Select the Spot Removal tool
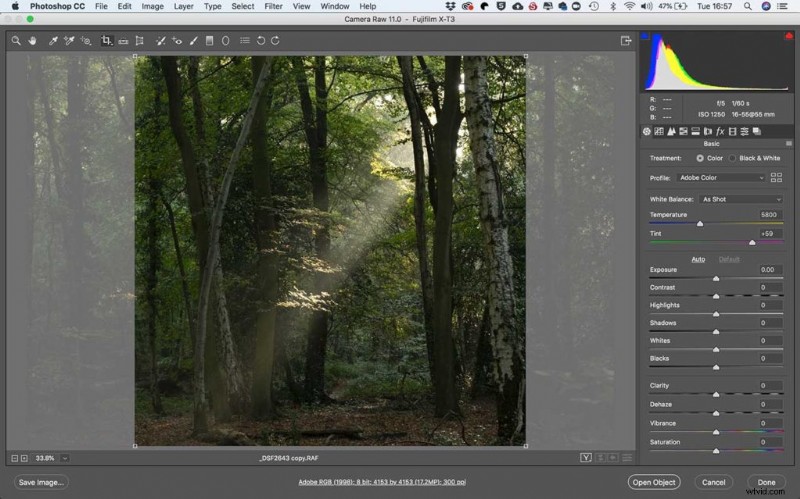800x499 pixels. coord(161,41)
